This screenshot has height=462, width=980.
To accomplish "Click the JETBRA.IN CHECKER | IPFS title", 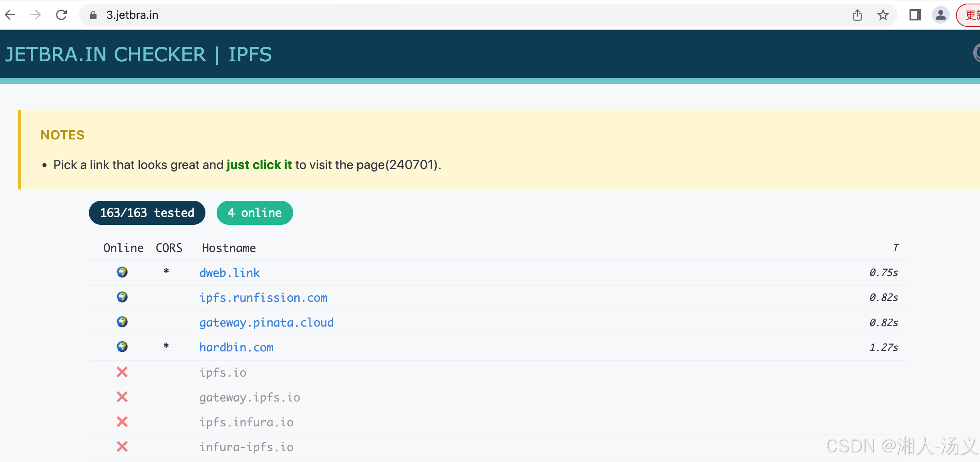I will click(x=138, y=54).
